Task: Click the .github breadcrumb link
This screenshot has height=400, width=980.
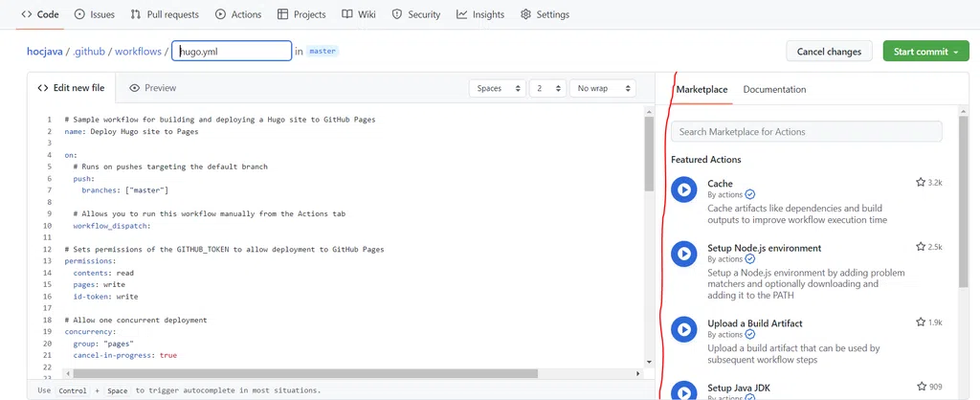Action: [x=89, y=52]
